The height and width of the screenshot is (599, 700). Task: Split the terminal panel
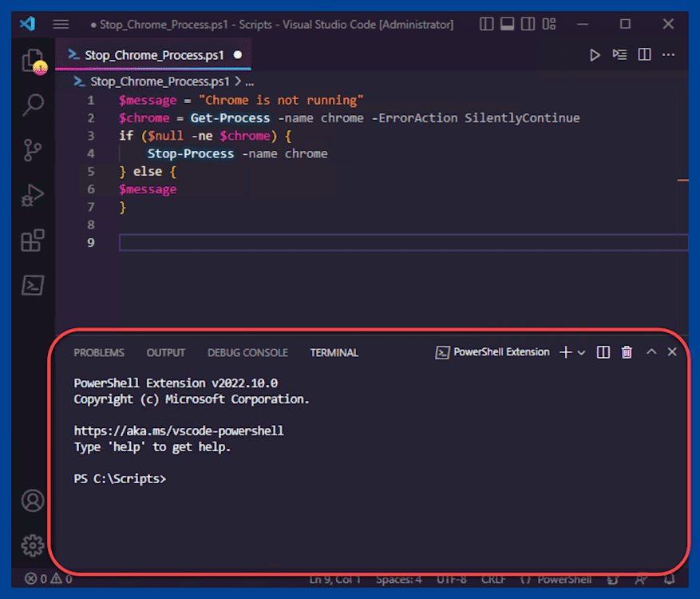603,352
